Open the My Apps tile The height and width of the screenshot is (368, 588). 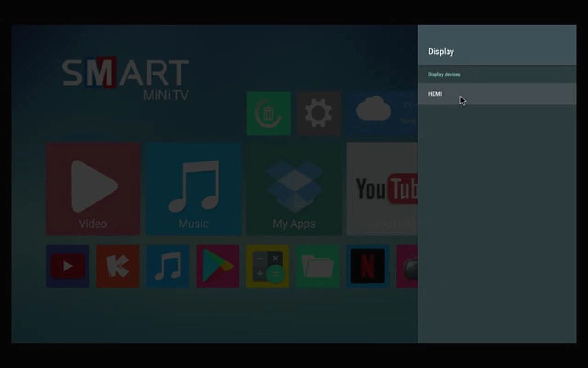tap(294, 188)
